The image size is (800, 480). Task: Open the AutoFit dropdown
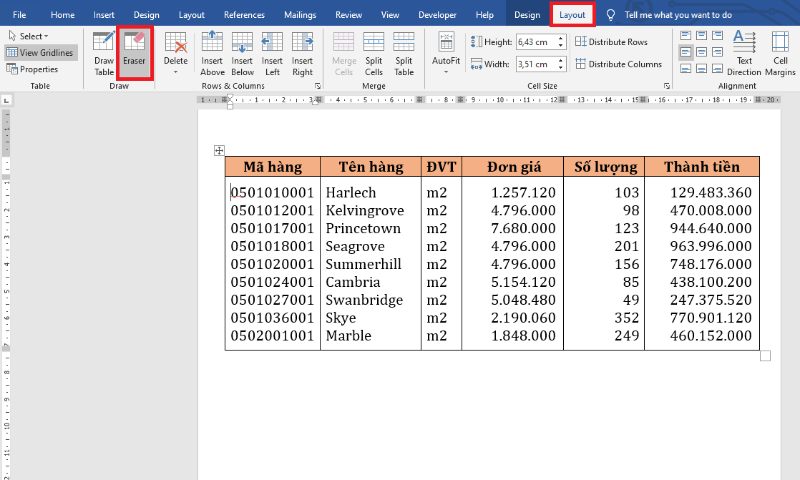click(x=446, y=54)
